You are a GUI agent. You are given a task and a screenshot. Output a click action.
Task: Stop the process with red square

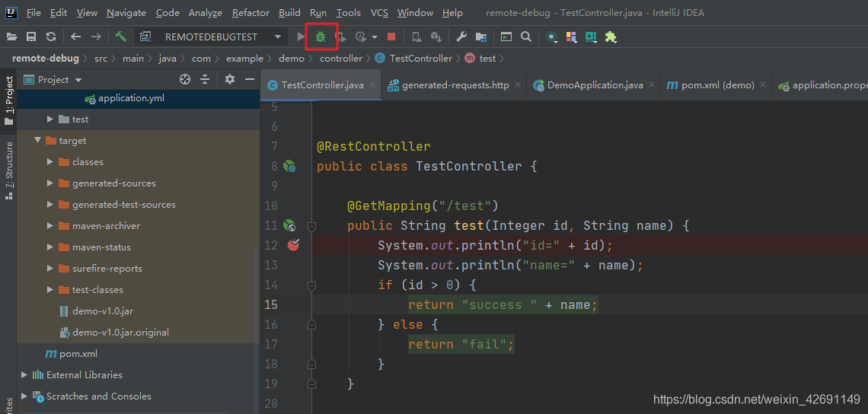[391, 37]
